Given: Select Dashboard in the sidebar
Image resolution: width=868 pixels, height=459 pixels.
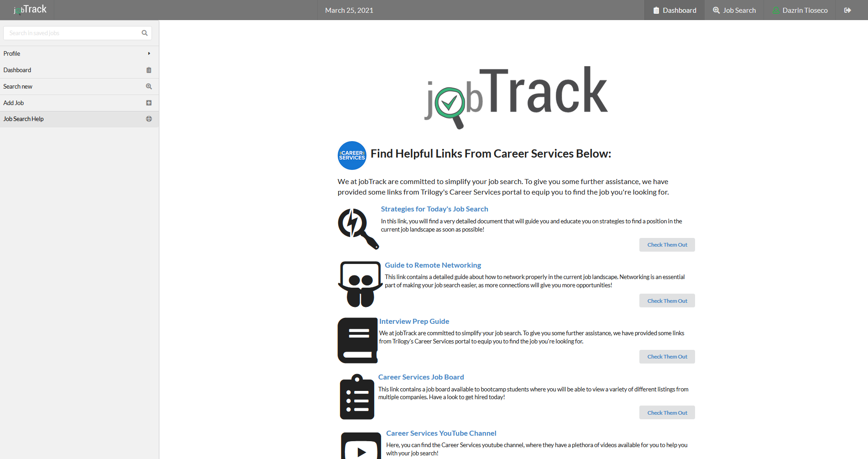Looking at the screenshot, I should (x=79, y=70).
